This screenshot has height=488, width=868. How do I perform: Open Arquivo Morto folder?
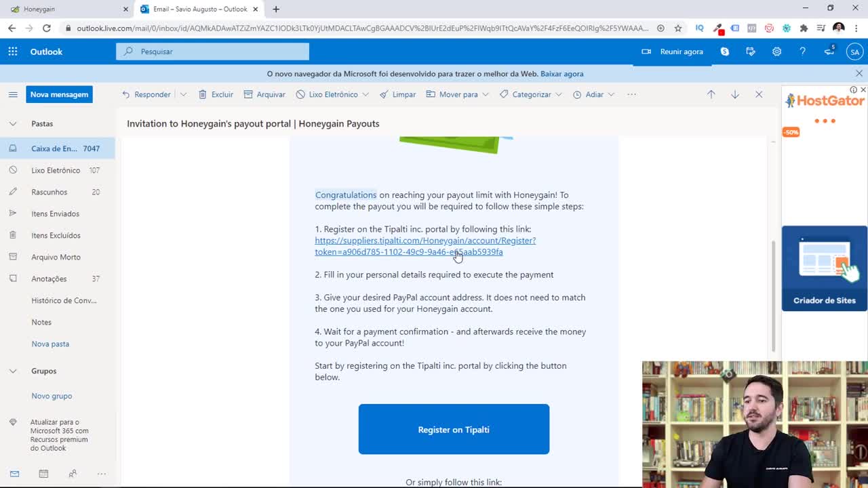[58, 257]
